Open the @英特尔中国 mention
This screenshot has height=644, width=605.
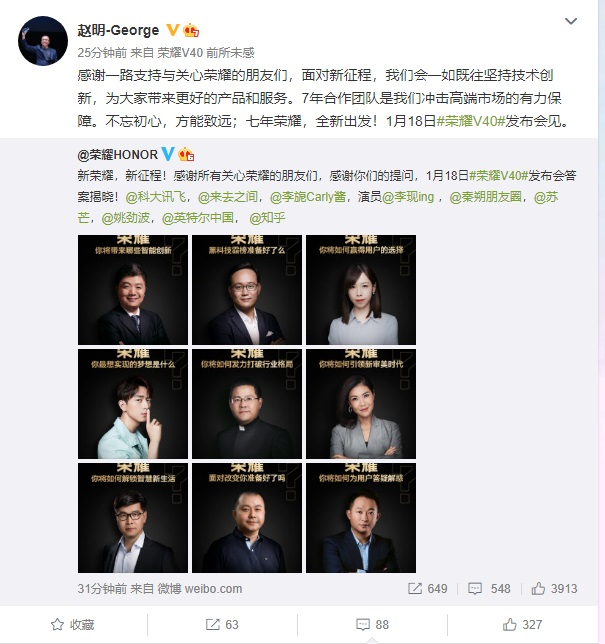pyautogui.click(x=198, y=218)
